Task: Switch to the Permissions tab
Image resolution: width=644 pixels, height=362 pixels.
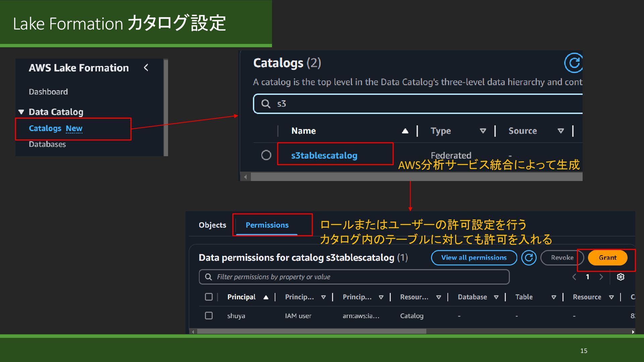Action: pos(267,225)
